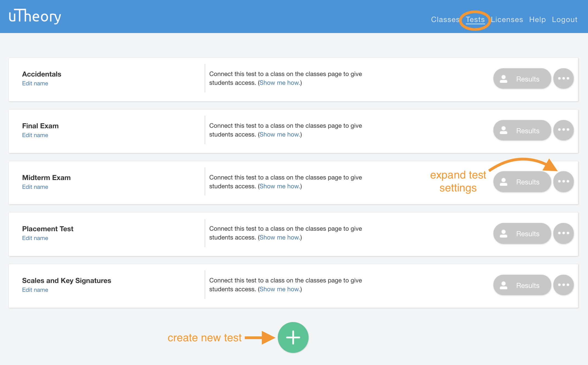The height and width of the screenshot is (365, 588).
Task: View Results for the Accidentals test
Action: [x=522, y=78]
